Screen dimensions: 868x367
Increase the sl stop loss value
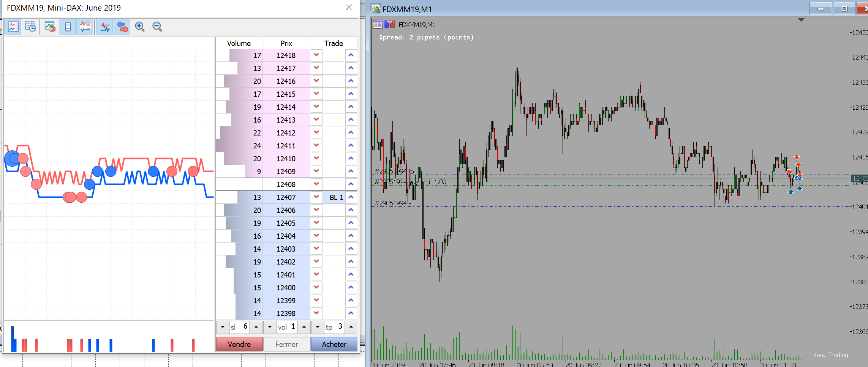tap(256, 327)
